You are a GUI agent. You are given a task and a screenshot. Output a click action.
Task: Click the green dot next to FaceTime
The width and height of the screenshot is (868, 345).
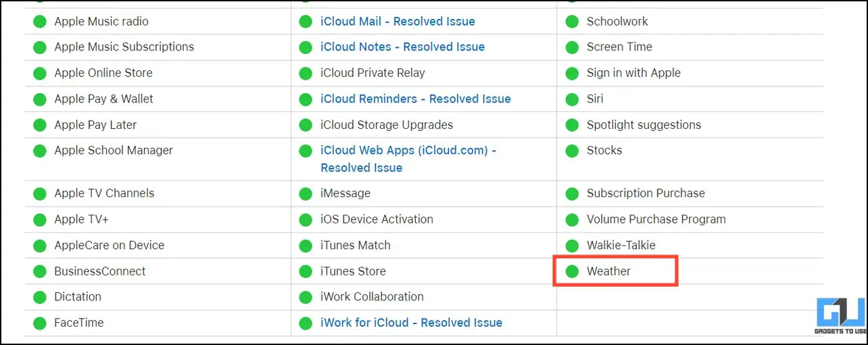tap(40, 323)
